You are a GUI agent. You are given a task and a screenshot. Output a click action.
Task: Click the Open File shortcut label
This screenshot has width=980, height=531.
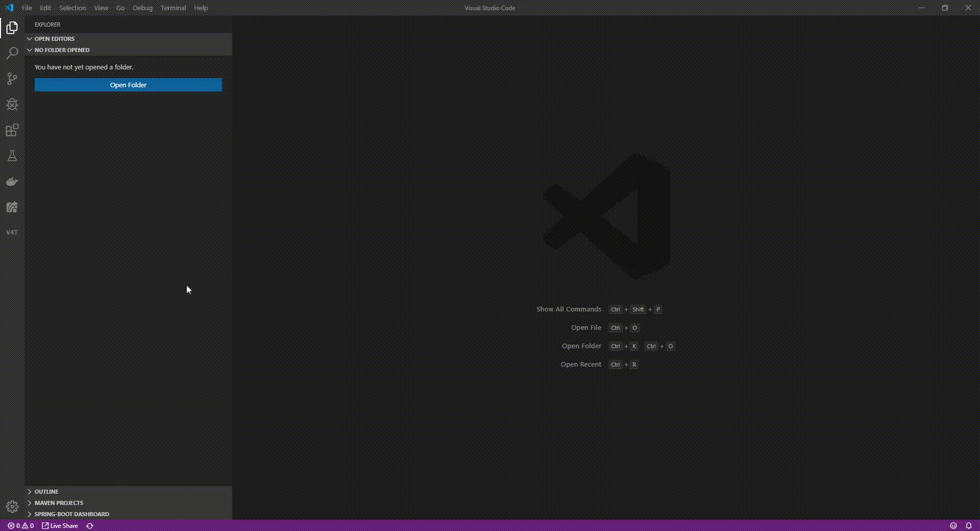pos(586,328)
